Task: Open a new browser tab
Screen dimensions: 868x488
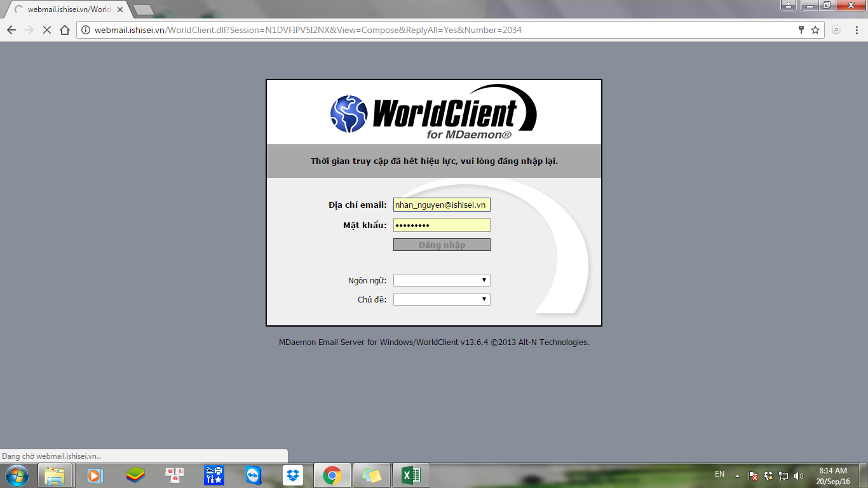Action: point(144,10)
